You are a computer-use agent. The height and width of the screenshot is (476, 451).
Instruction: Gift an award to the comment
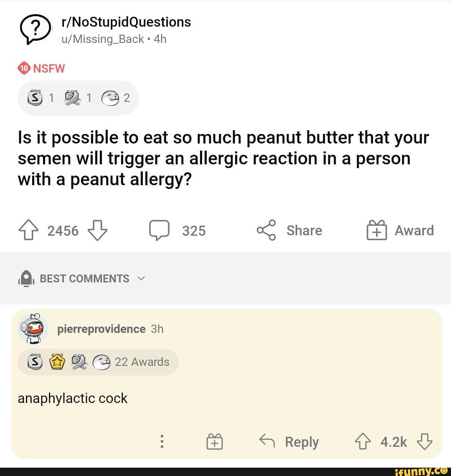214,441
